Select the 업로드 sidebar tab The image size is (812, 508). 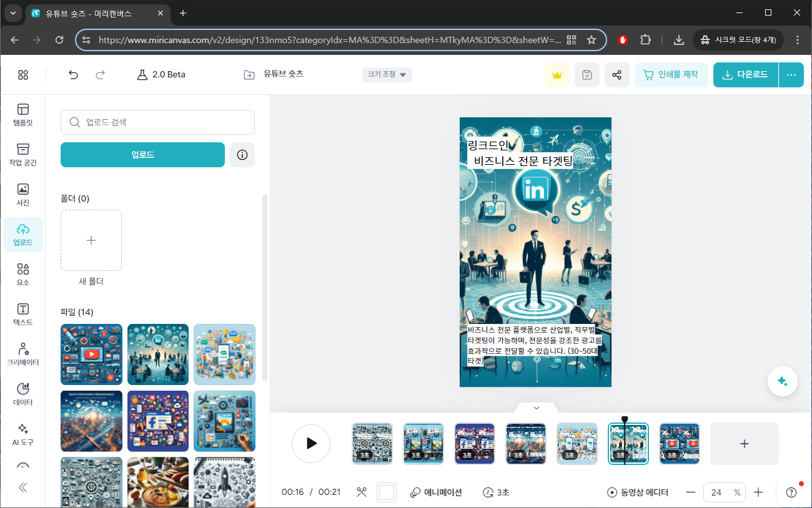pos(23,235)
